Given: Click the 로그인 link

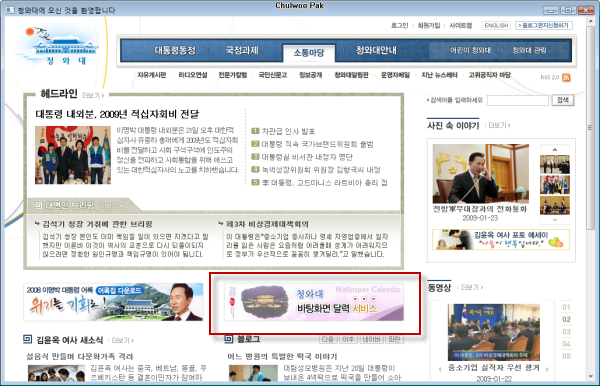Looking at the screenshot, I should tap(399, 26).
